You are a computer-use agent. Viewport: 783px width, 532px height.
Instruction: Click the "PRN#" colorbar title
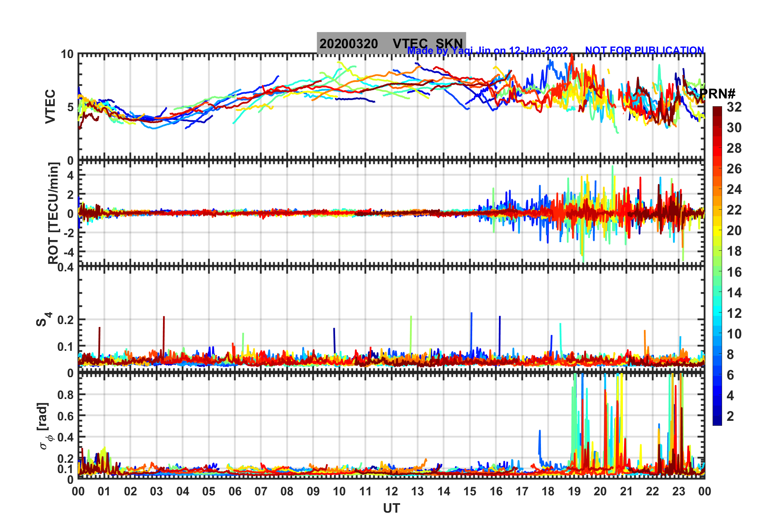point(717,94)
